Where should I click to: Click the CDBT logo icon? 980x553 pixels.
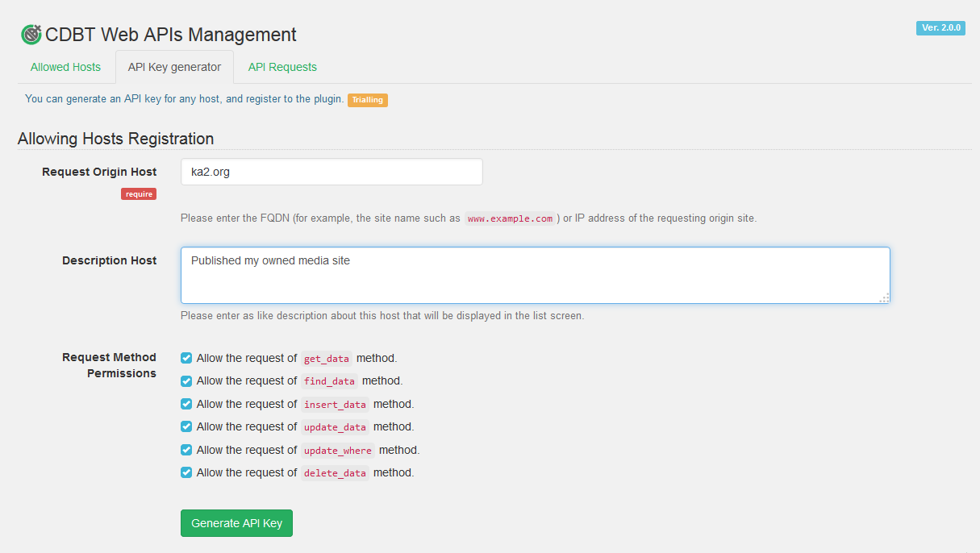pos(31,35)
